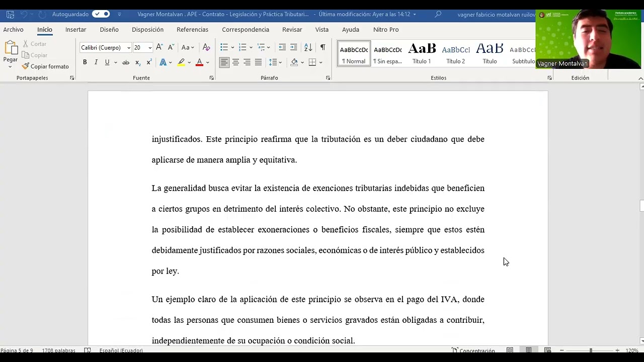Screen dimensions: 644x362
Task: Apply italic formatting
Action: [x=96, y=62]
